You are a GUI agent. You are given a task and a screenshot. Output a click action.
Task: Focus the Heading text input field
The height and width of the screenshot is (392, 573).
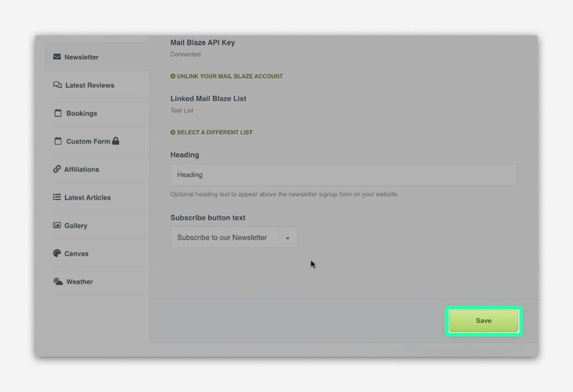click(x=344, y=175)
